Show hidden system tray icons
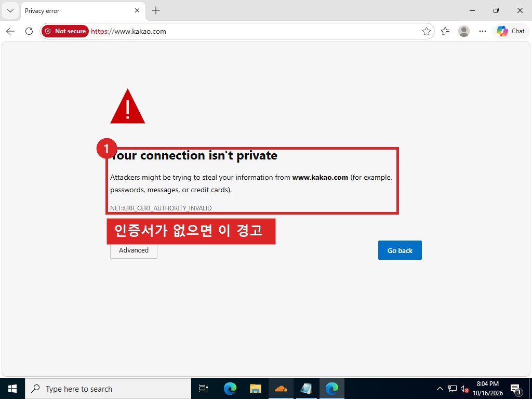The image size is (532, 399). tap(440, 389)
